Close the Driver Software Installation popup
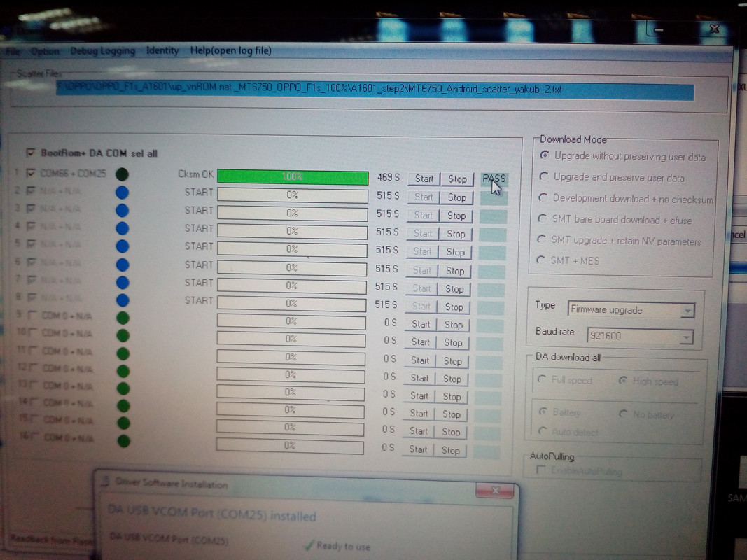Image resolution: width=747 pixels, height=560 pixels. point(495,491)
